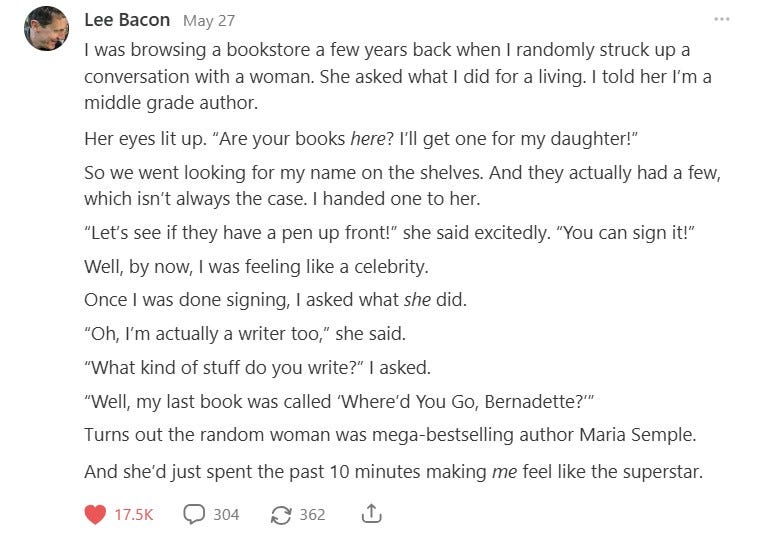Select the restack arrows icon
Screen dimensions: 762x543
tap(281, 515)
